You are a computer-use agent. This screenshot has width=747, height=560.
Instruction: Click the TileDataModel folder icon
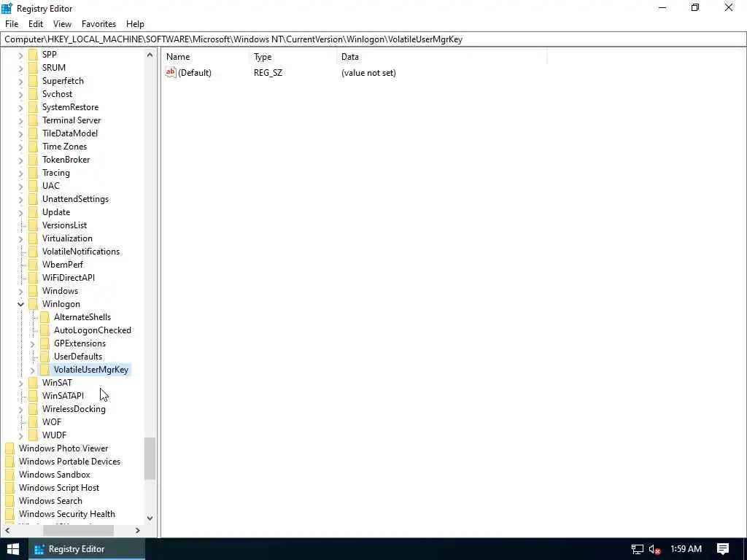[33, 133]
